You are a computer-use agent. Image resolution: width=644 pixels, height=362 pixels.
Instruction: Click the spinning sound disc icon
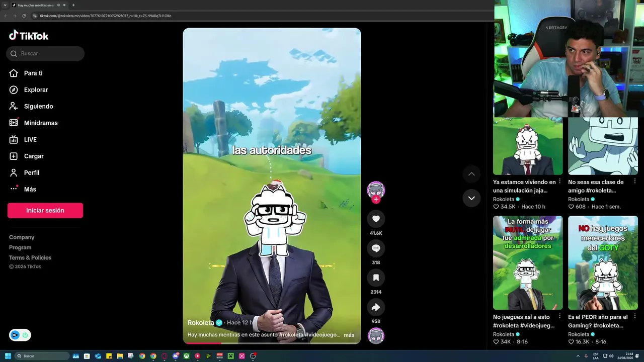coord(376,335)
